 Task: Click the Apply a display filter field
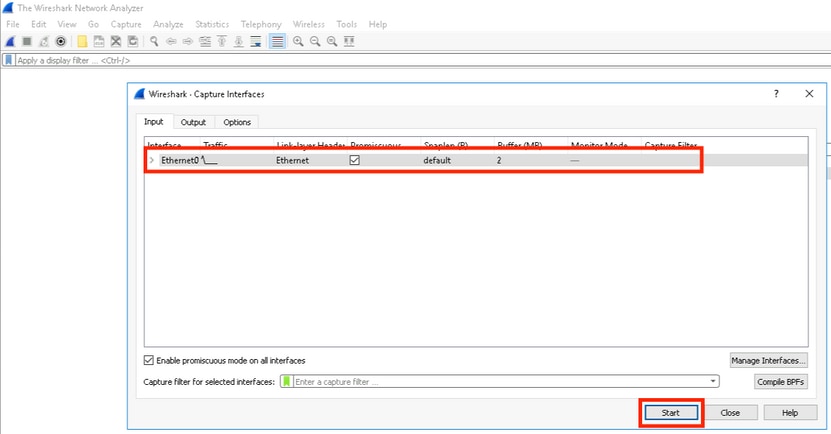pyautogui.click(x=423, y=60)
